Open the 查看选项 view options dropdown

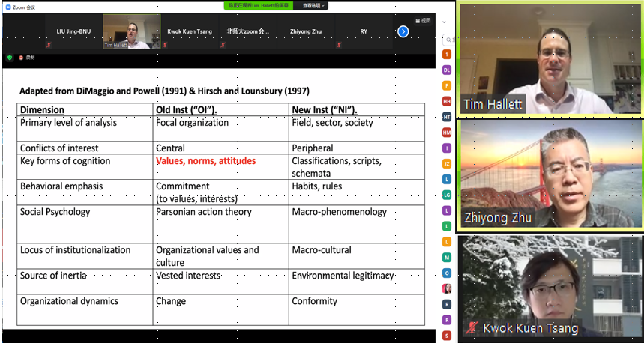313,5
